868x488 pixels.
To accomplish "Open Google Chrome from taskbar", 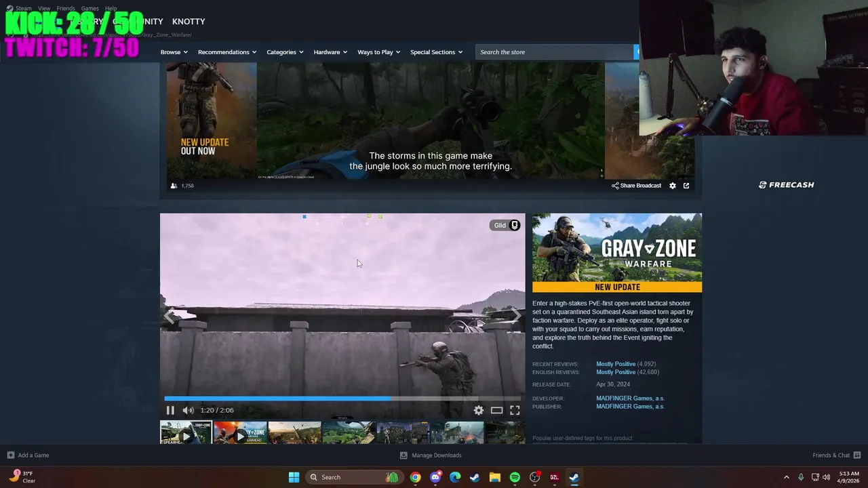I will click(x=415, y=477).
